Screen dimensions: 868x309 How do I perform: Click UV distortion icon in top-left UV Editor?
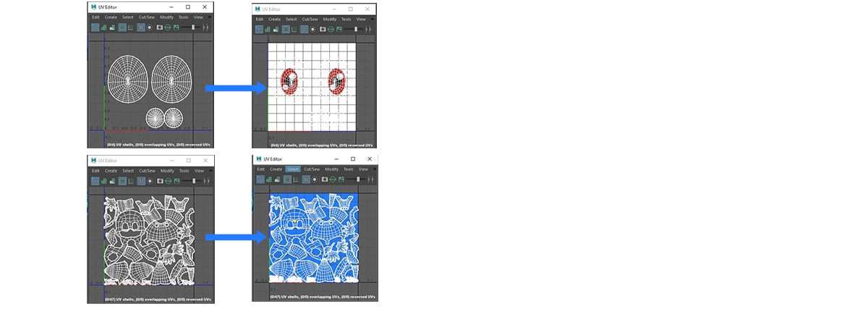click(x=112, y=27)
